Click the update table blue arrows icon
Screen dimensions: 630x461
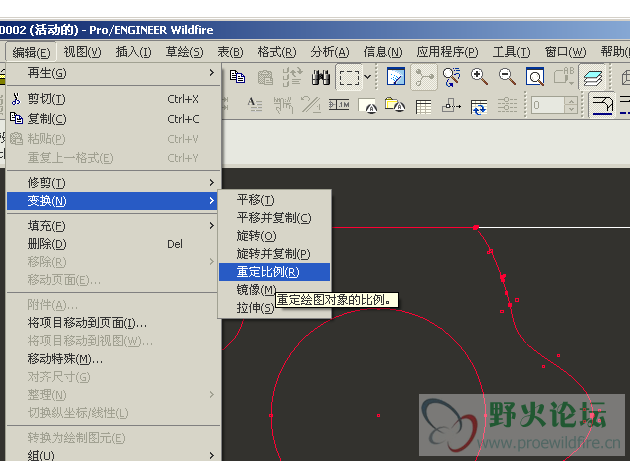(479, 107)
